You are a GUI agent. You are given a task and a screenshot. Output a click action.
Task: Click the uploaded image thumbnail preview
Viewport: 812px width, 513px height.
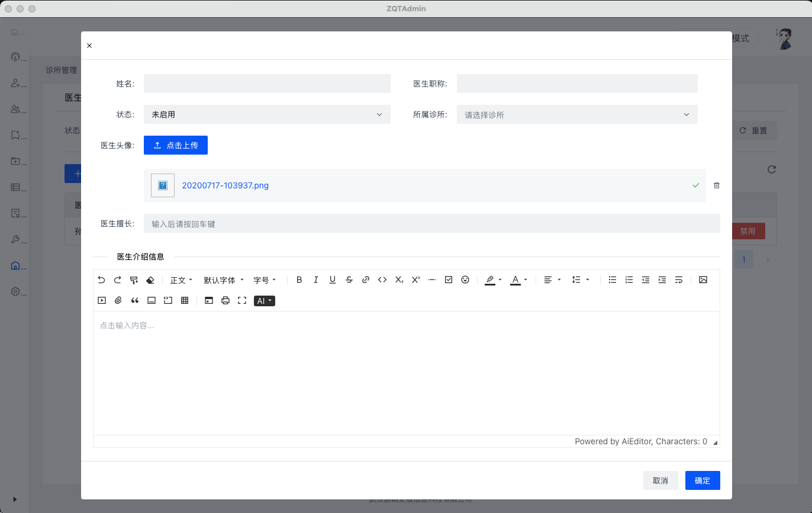tap(163, 185)
